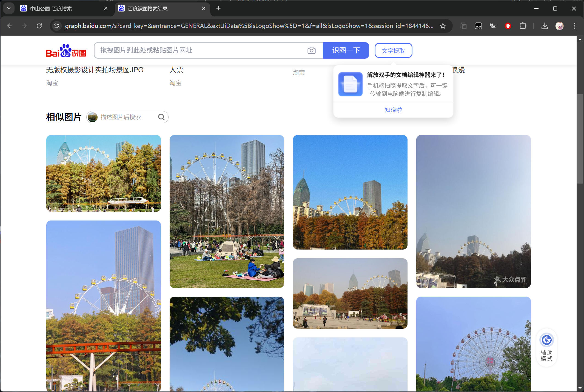Click magnifier icon in 描述图片后搜索 box
The image size is (584, 392).
161,117
